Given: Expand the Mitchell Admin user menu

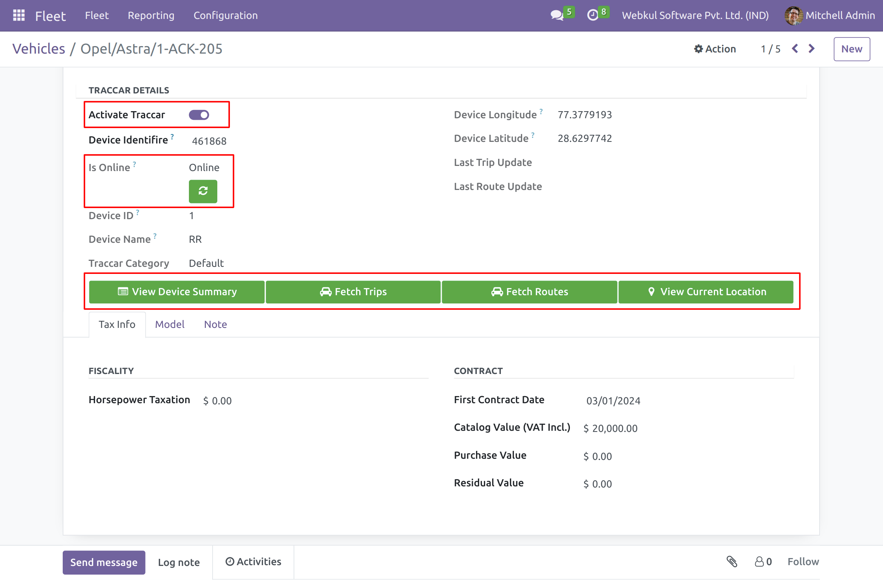Looking at the screenshot, I should pyautogui.click(x=830, y=15).
